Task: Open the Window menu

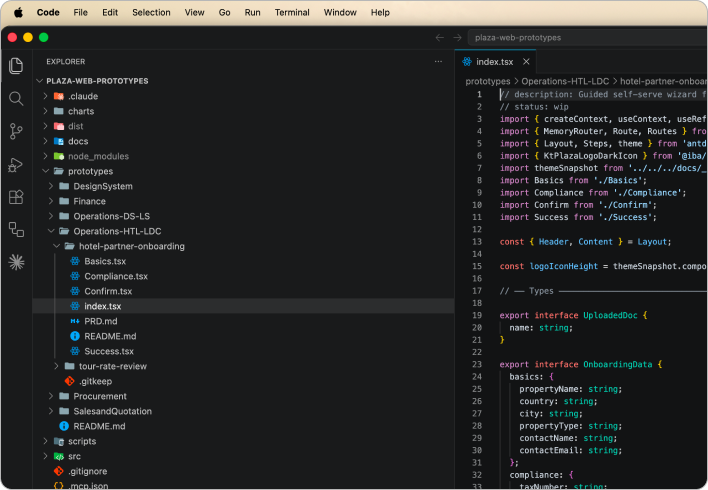Action: tap(340, 12)
